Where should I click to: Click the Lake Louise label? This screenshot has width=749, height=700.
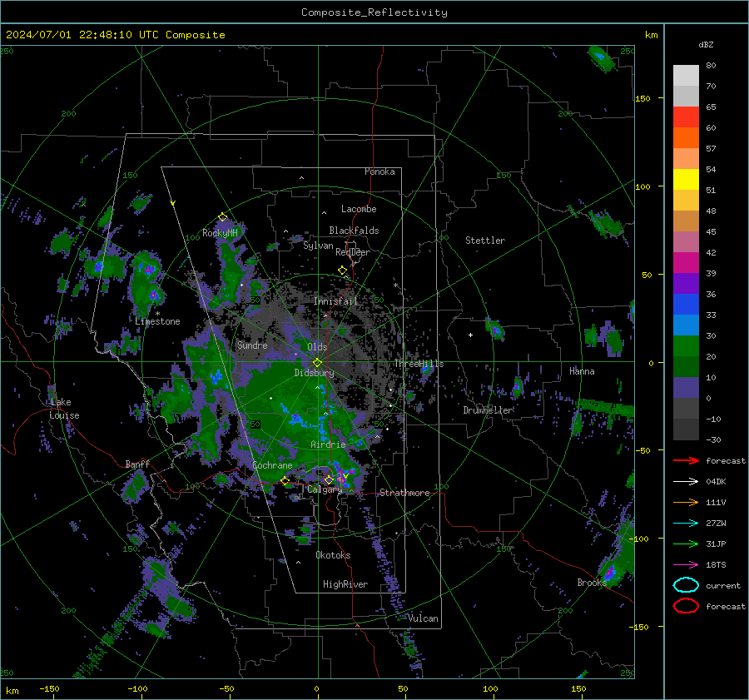(x=64, y=409)
